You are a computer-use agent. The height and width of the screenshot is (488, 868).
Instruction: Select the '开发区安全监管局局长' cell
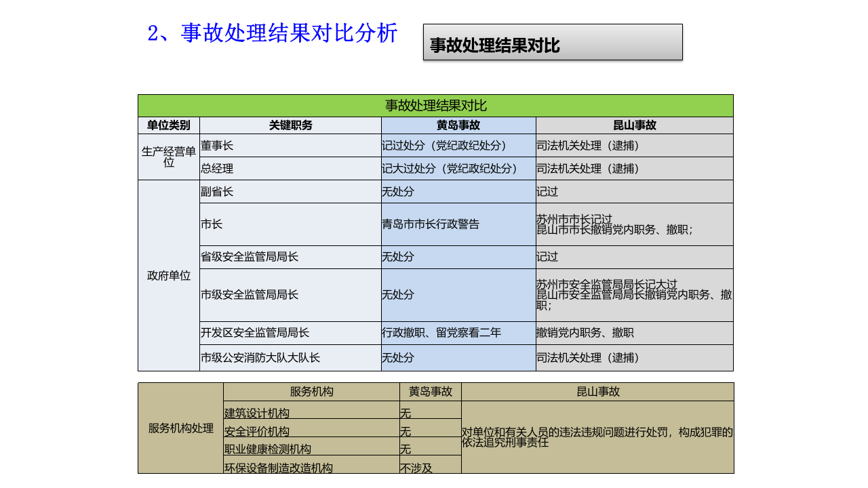tap(290, 333)
